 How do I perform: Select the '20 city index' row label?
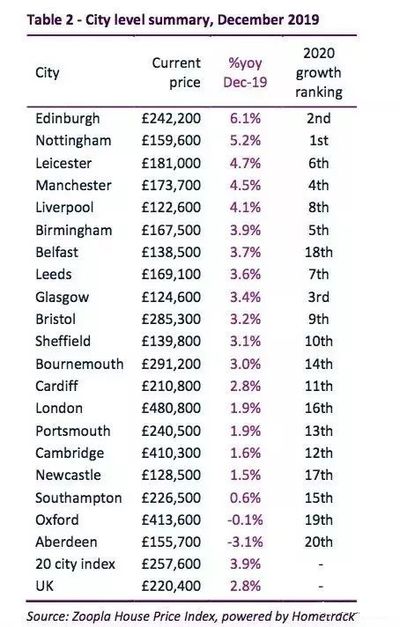click(75, 564)
